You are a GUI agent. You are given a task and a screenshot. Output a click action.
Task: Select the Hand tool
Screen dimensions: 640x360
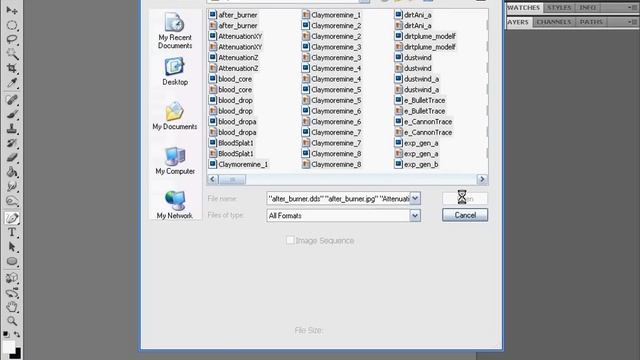(x=12, y=307)
